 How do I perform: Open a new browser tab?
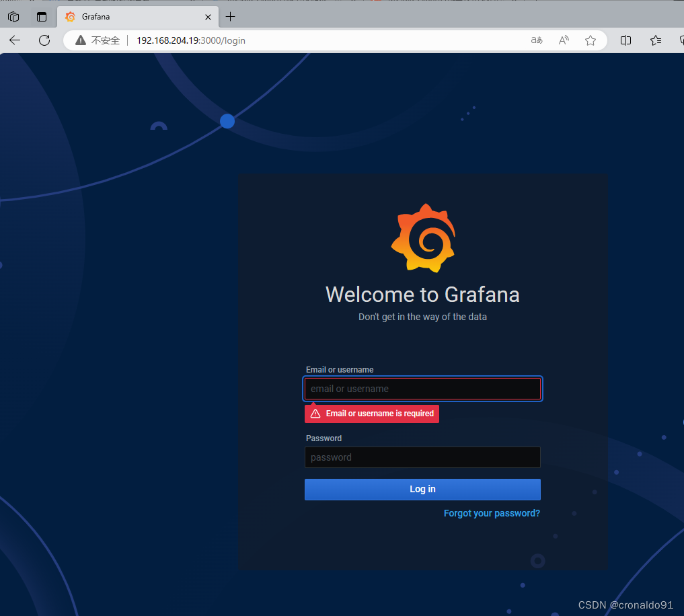[230, 17]
